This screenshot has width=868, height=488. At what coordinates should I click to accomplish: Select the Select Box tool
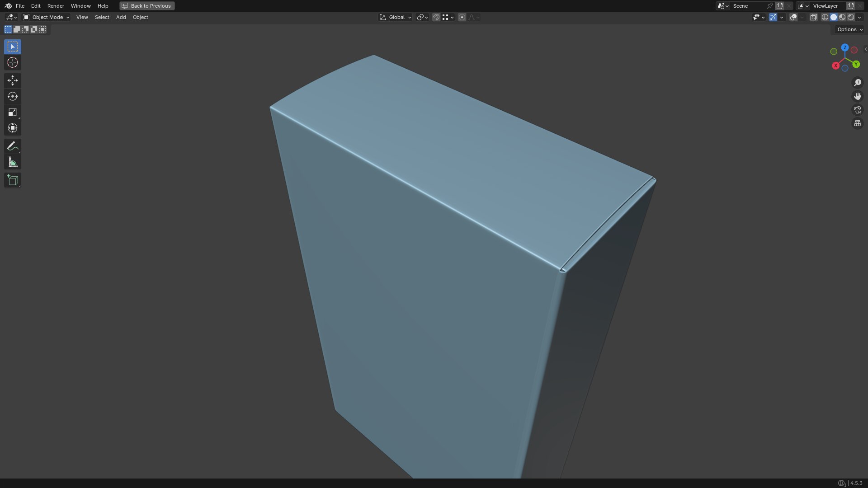(x=13, y=47)
